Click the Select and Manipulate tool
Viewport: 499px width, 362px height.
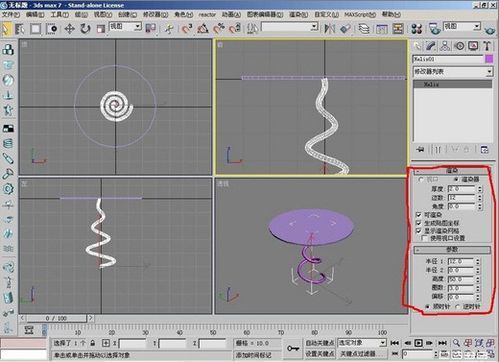[169, 29]
